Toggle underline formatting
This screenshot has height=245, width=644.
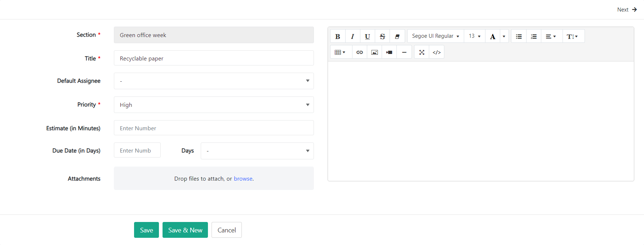(367, 36)
